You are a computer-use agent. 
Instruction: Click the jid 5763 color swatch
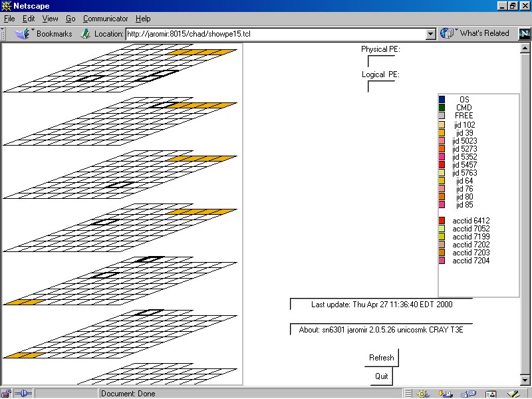point(442,172)
